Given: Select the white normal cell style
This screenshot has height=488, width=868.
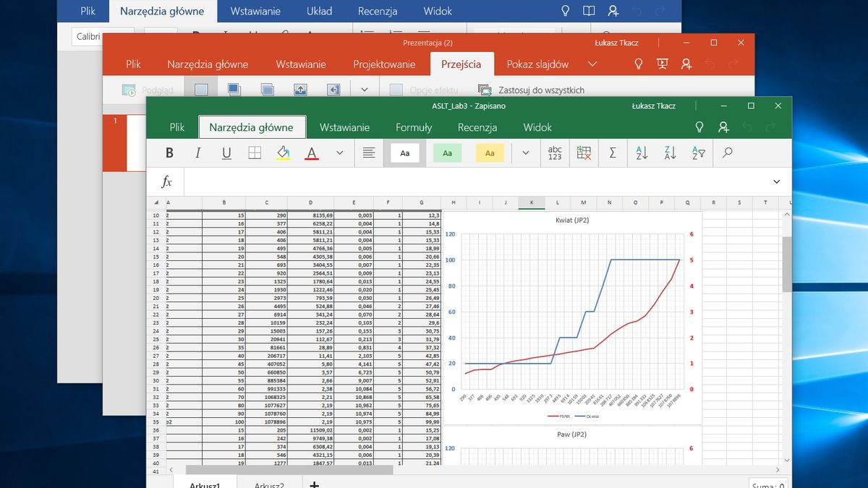Looking at the screenshot, I should click(405, 153).
